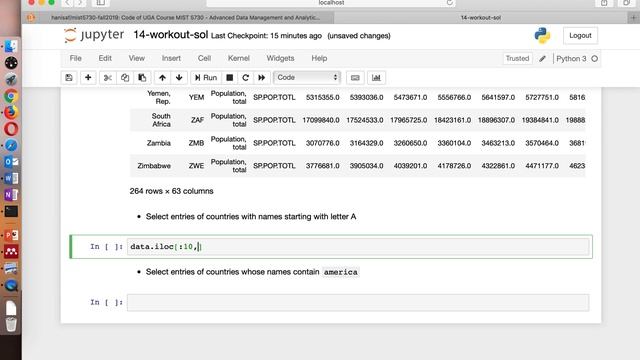The width and height of the screenshot is (640, 360).
Task: Open Google Chrome from the dock
Action: tap(11, 96)
